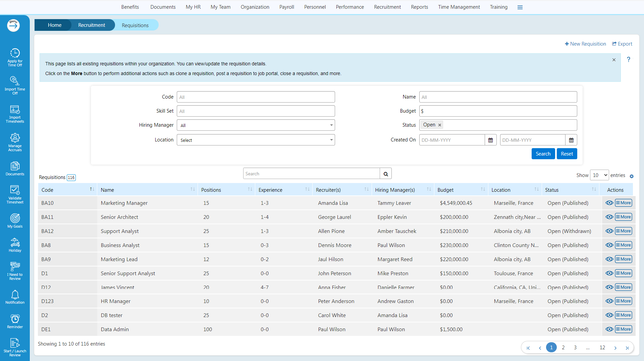Switch to the Recruitment breadcrumb tab
Image resolution: width=644 pixels, height=361 pixels.
click(91, 25)
